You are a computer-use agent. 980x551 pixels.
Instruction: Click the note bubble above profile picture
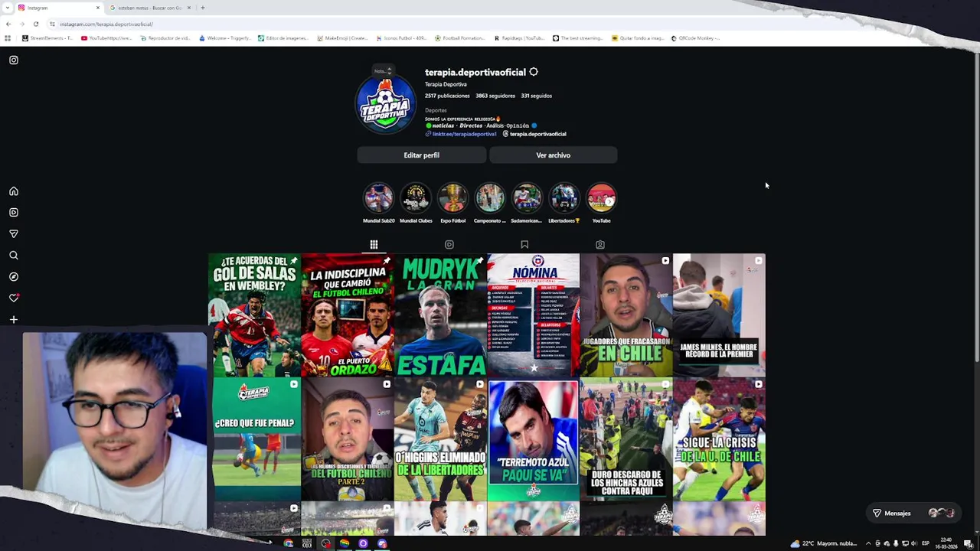pos(383,71)
